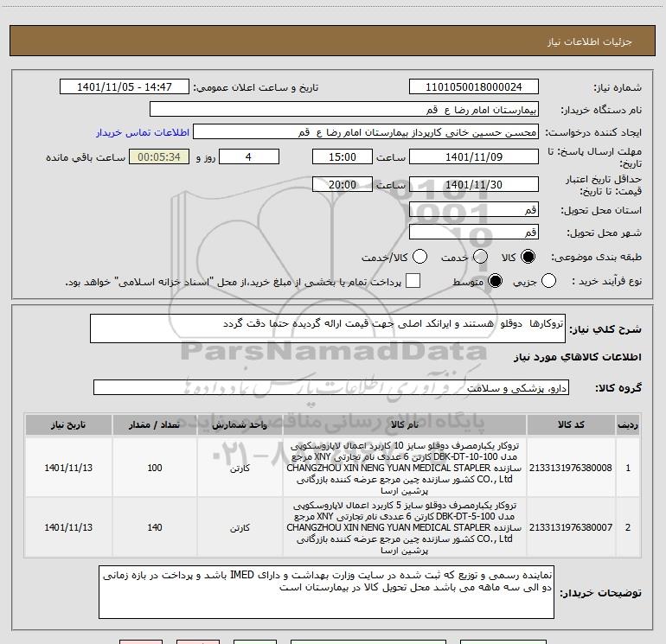
Task: Click column header نام کالا
Action: tap(405, 424)
